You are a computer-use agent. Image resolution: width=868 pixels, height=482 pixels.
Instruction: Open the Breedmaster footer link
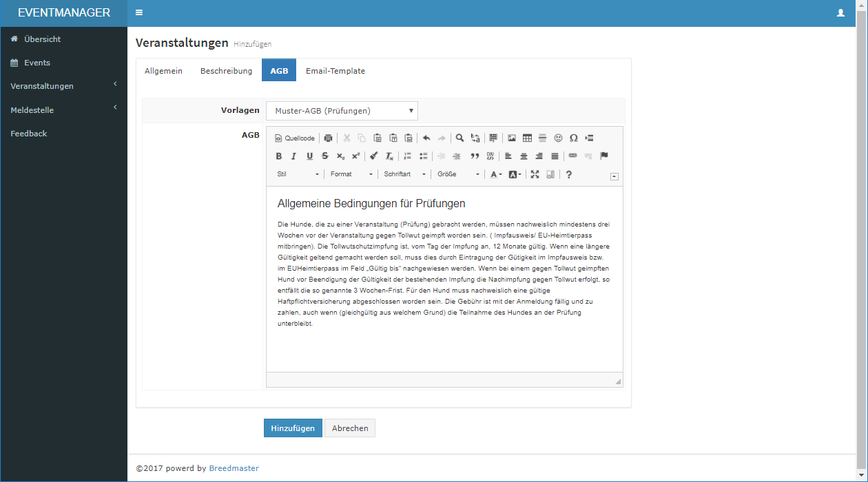click(234, 468)
